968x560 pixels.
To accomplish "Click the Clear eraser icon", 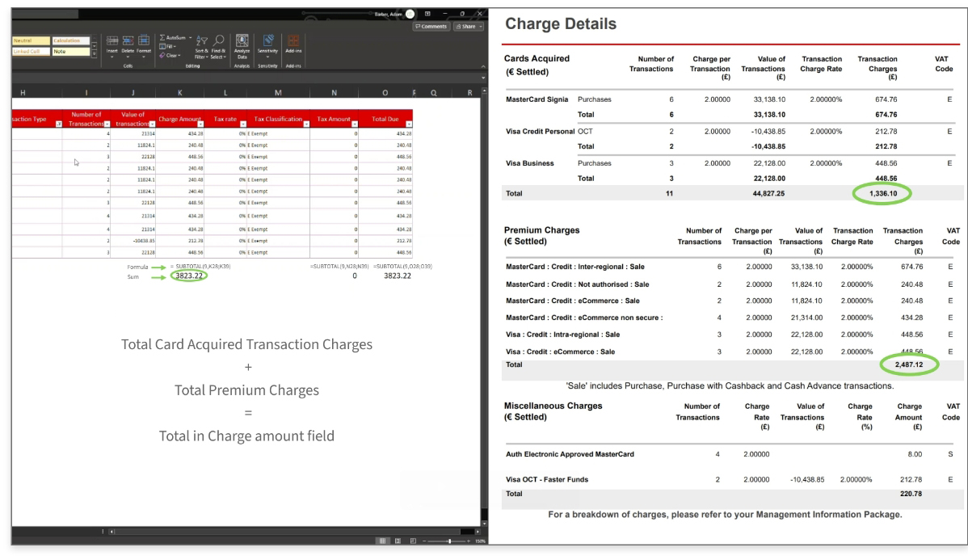I will pyautogui.click(x=162, y=55).
